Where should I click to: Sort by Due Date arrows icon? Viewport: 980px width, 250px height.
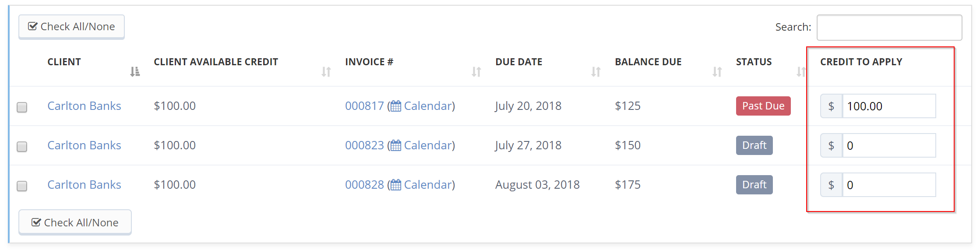click(x=596, y=71)
